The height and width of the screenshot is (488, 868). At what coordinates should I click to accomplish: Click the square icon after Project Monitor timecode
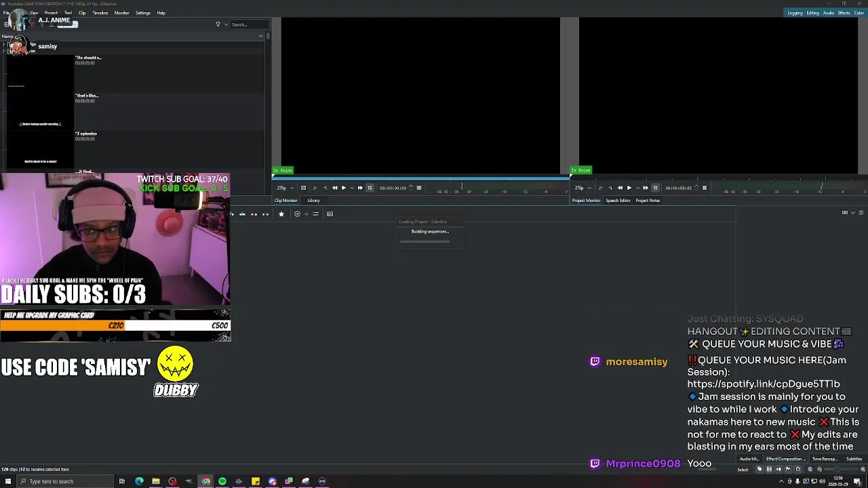pyautogui.click(x=705, y=188)
